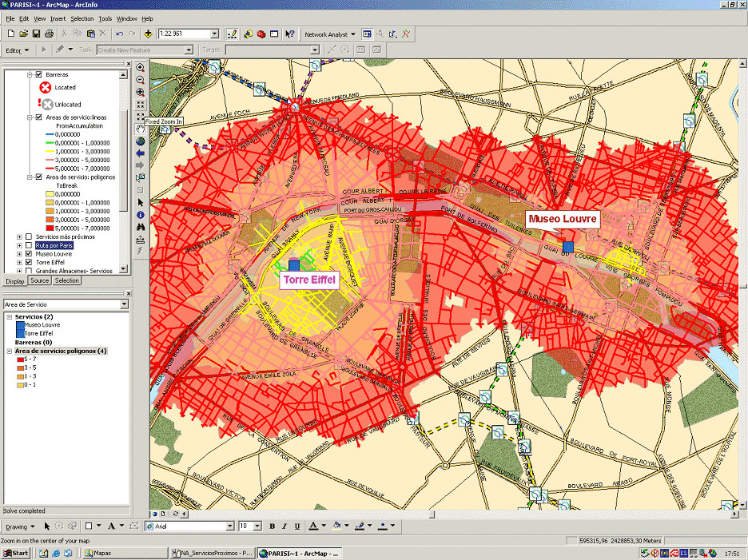Select the Pan hand tool
748x560 pixels.
click(141, 128)
